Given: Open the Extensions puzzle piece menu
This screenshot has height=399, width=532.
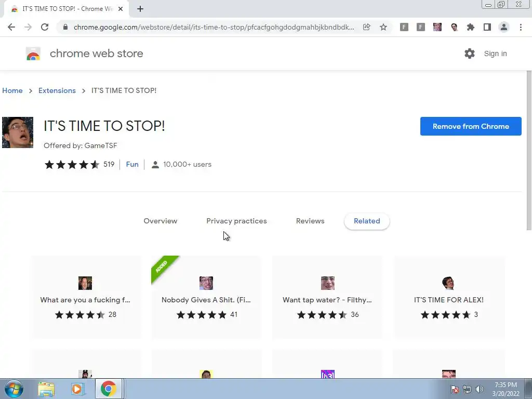Looking at the screenshot, I should coord(471,27).
